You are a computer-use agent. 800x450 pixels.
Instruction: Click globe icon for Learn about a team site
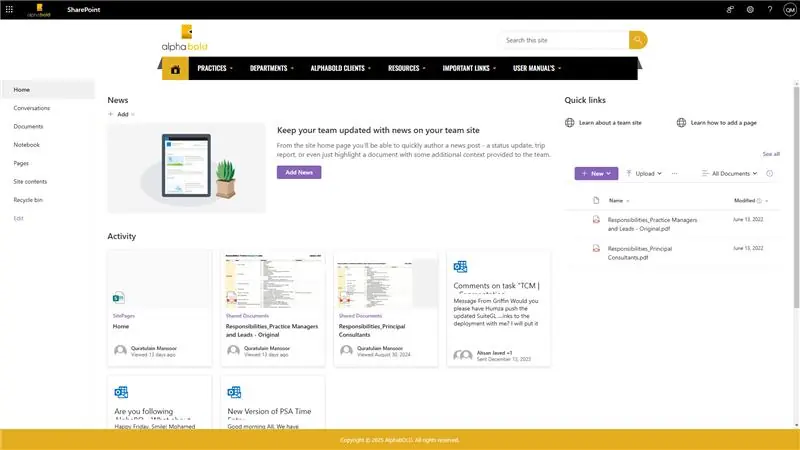pyautogui.click(x=569, y=122)
